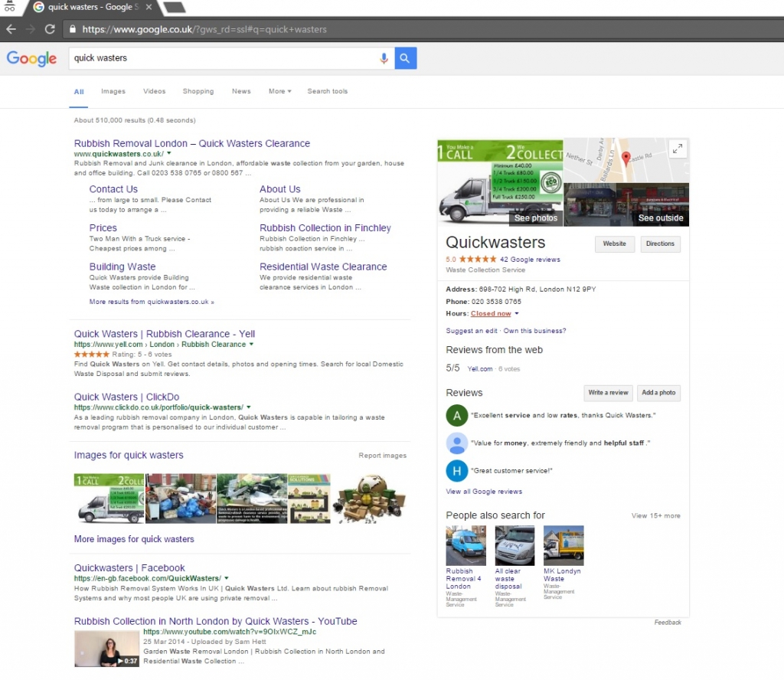Click More results from quickwasters.co.uk

[x=152, y=302]
